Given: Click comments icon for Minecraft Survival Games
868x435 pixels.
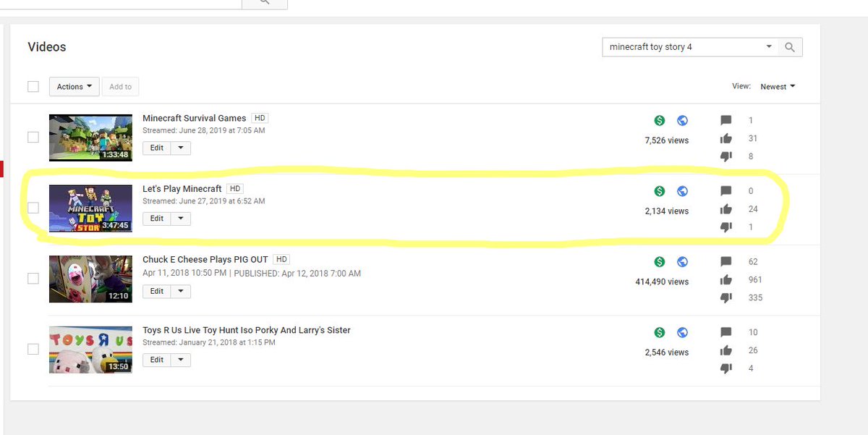Looking at the screenshot, I should point(726,120).
